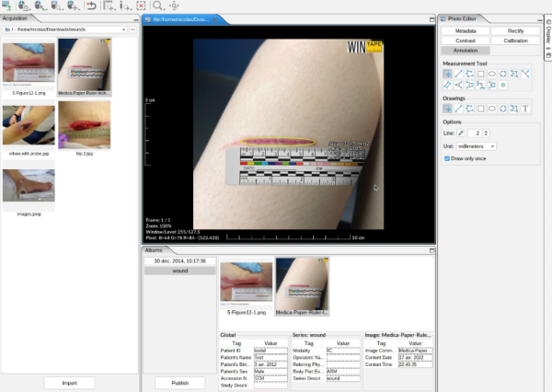The width and height of the screenshot is (552, 392).
Task: Select the Angle measurement tool
Action: (x=458, y=85)
